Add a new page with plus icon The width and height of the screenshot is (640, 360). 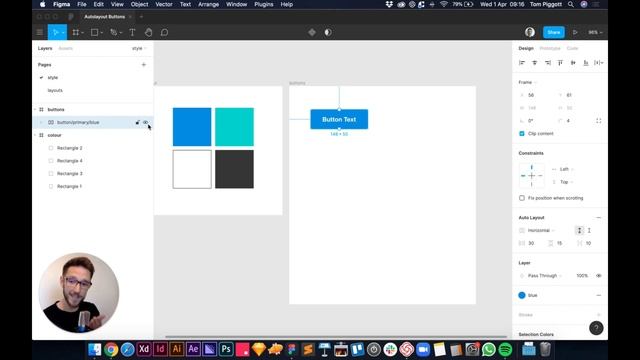[144, 64]
